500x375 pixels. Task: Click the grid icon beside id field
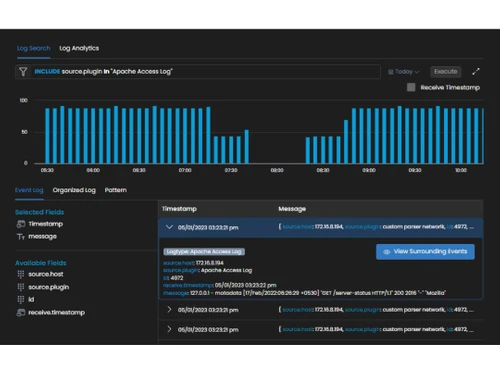click(21, 300)
